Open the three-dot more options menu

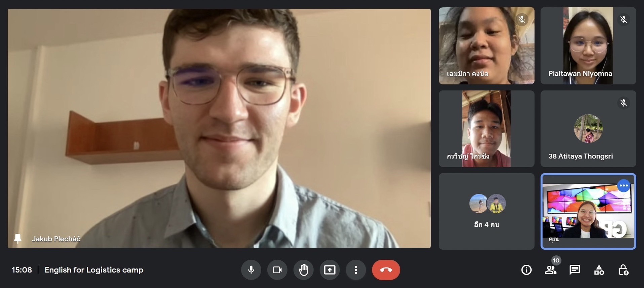pos(356,270)
